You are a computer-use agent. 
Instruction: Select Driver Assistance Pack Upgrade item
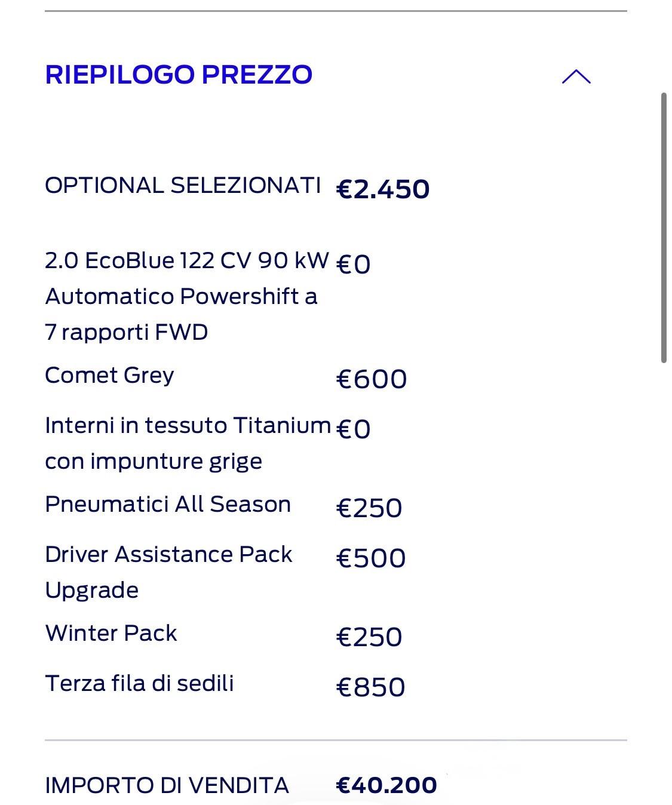168,572
